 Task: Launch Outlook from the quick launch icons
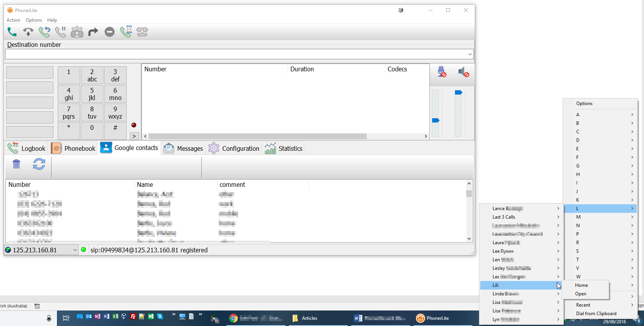(x=89, y=316)
